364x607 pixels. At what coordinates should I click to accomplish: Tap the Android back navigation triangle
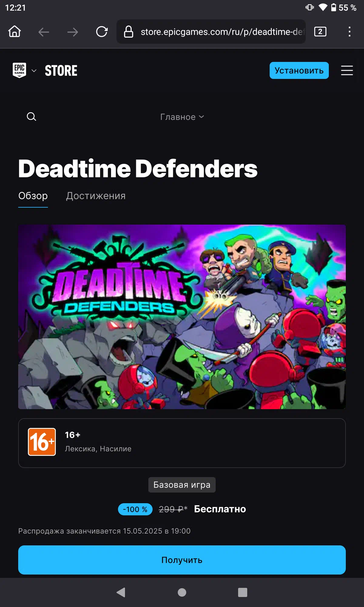coord(121,592)
